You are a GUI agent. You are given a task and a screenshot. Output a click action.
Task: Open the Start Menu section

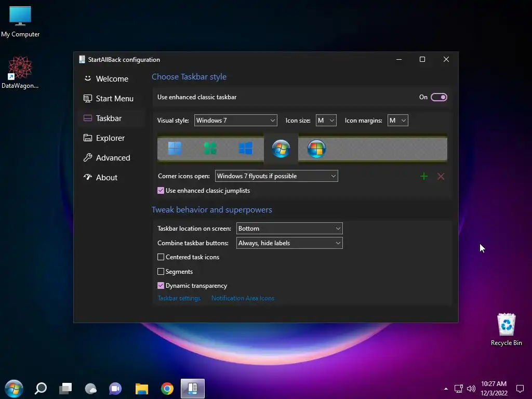pos(112,98)
